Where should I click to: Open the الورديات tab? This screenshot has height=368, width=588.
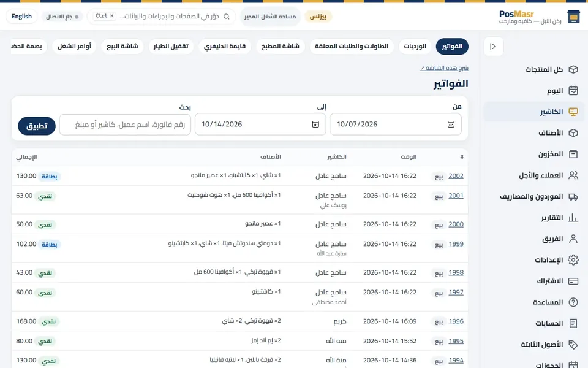(415, 46)
